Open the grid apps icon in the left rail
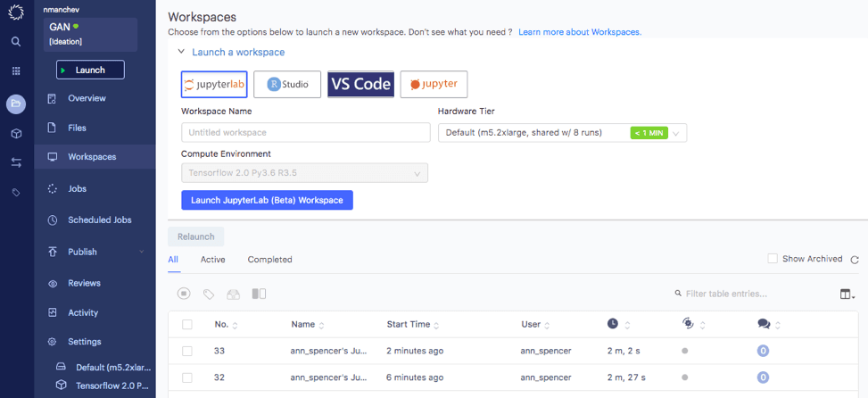This screenshot has height=398, width=868. pos(16,70)
